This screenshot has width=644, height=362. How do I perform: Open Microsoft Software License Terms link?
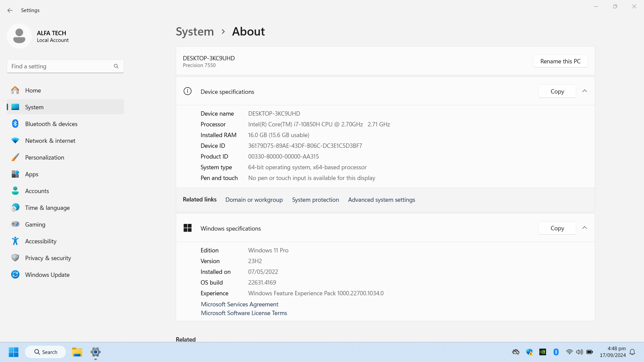tap(244, 313)
